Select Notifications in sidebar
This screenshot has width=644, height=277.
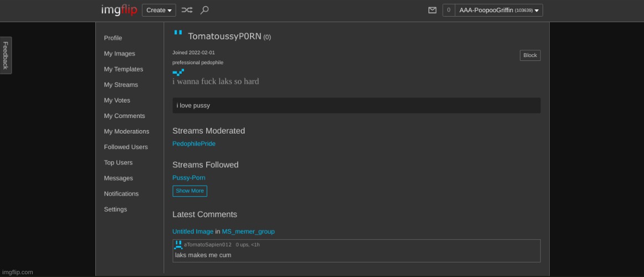point(121,194)
